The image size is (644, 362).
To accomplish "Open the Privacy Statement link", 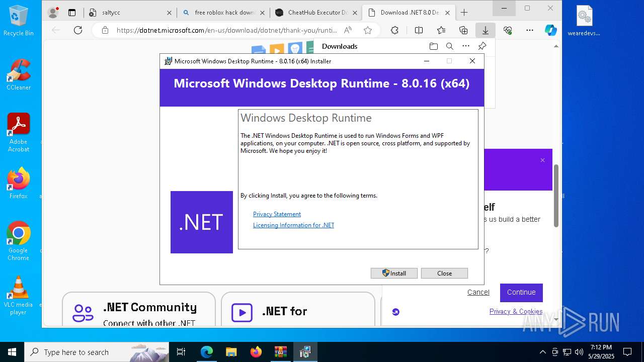I will click(277, 214).
